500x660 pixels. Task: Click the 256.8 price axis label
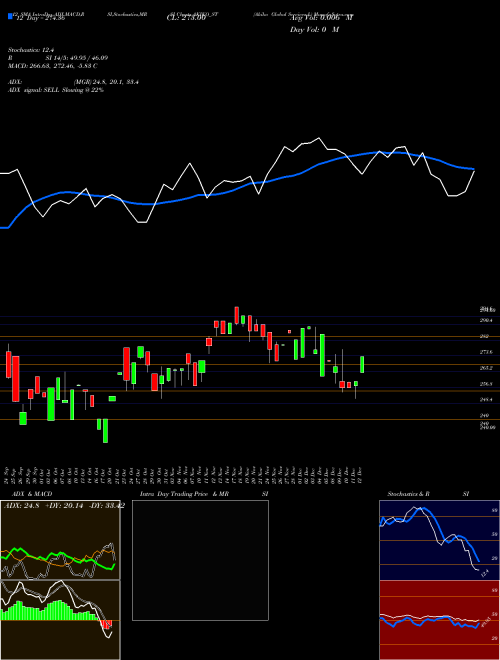(x=487, y=384)
